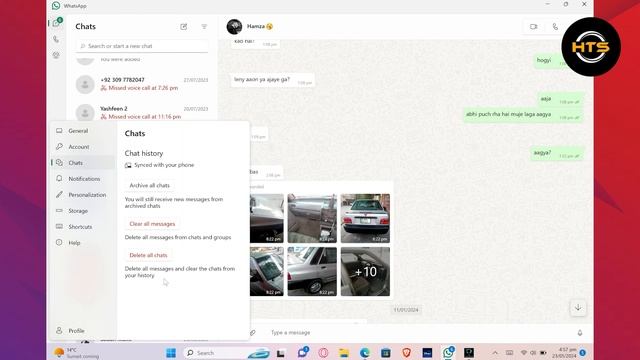Open the +92 309 7782047 chat
The height and width of the screenshot is (360, 640).
[x=142, y=84]
